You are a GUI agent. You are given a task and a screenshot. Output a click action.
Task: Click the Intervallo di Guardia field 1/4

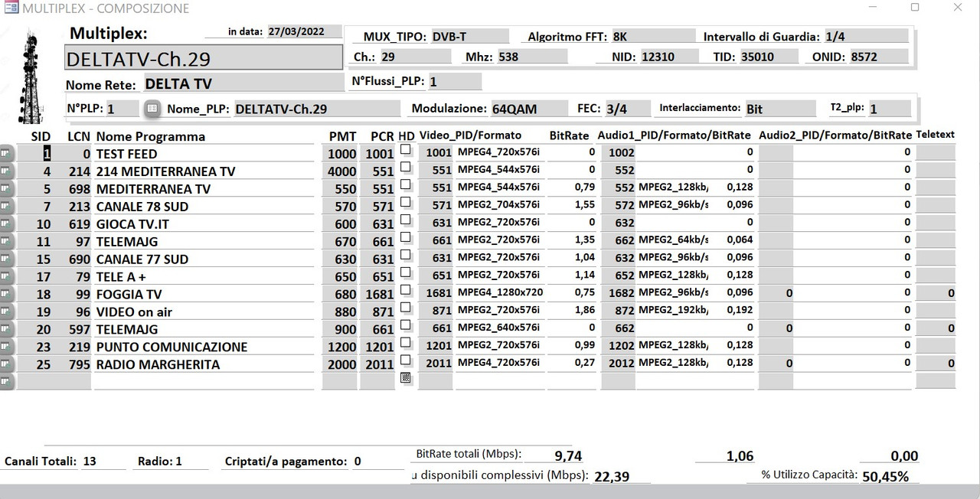[866, 36]
